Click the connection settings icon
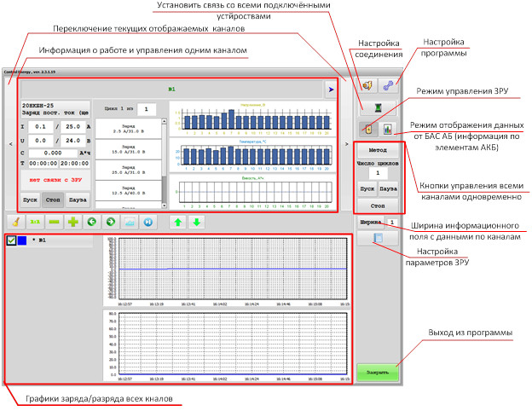 pyautogui.click(x=369, y=86)
